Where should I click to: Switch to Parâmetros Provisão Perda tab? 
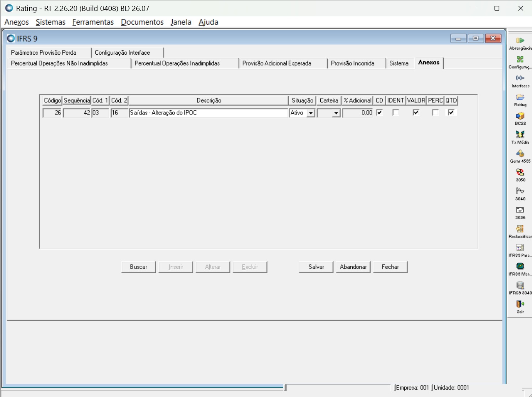(x=49, y=52)
